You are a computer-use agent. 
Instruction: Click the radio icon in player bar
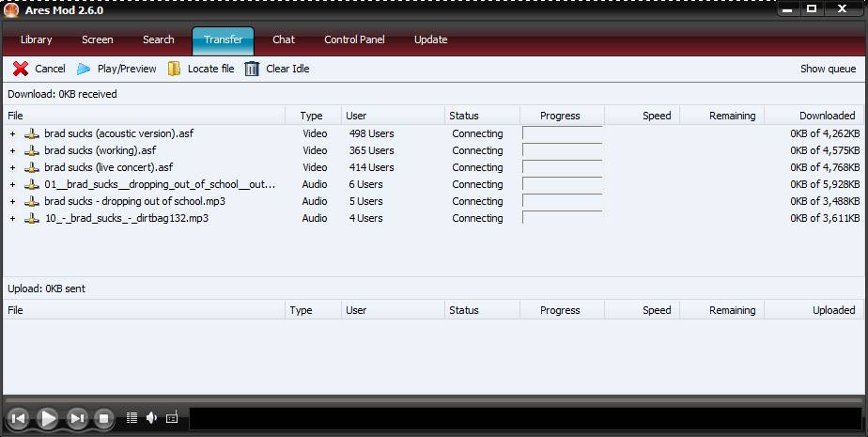tap(172, 417)
